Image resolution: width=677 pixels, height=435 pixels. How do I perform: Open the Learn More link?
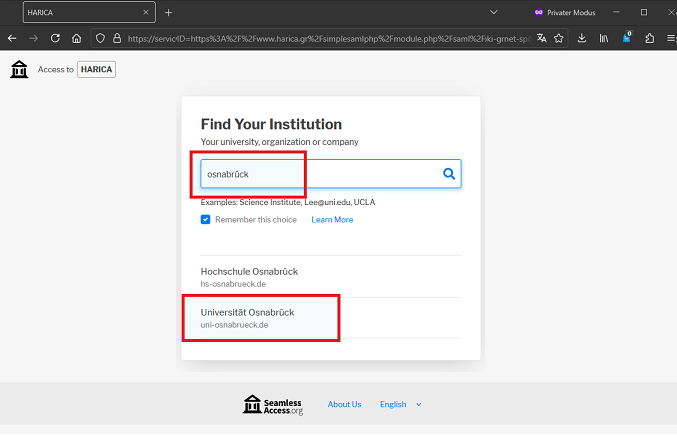332,220
